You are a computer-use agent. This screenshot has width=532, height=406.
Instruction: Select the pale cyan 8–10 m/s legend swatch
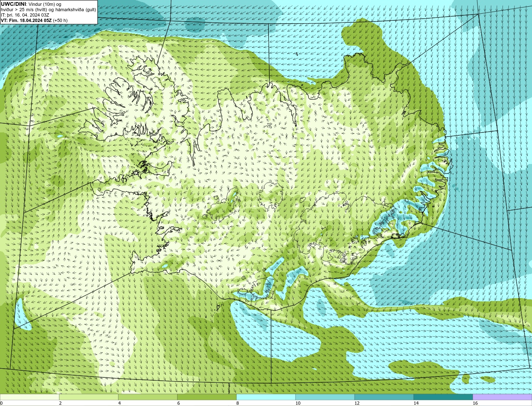tap(266, 397)
